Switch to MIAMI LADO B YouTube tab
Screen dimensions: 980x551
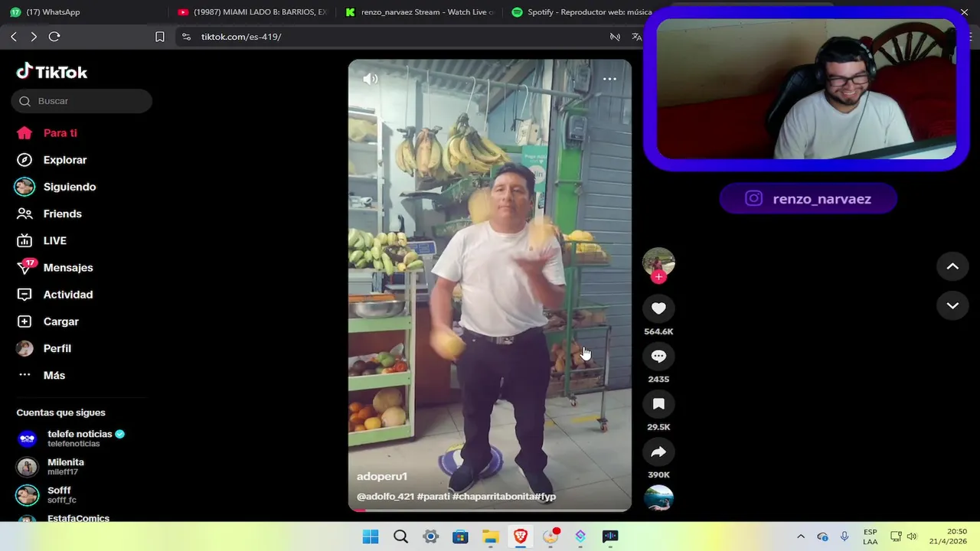[x=252, y=12]
